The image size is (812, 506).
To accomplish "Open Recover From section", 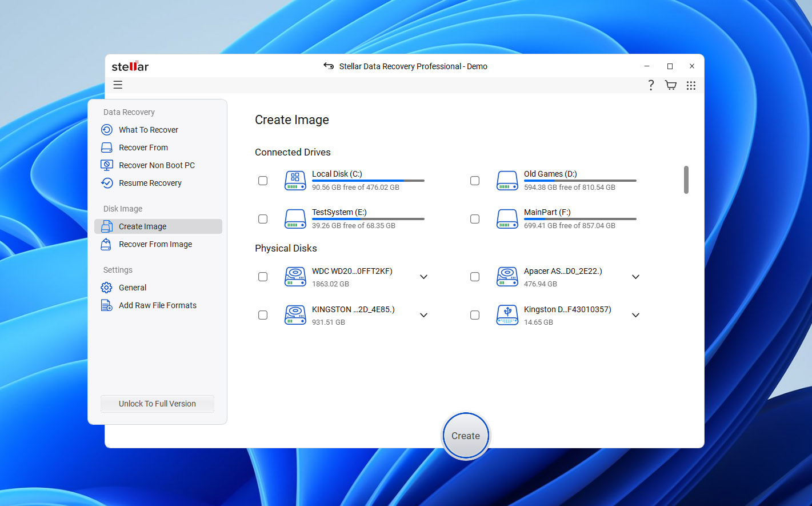I will tap(143, 148).
